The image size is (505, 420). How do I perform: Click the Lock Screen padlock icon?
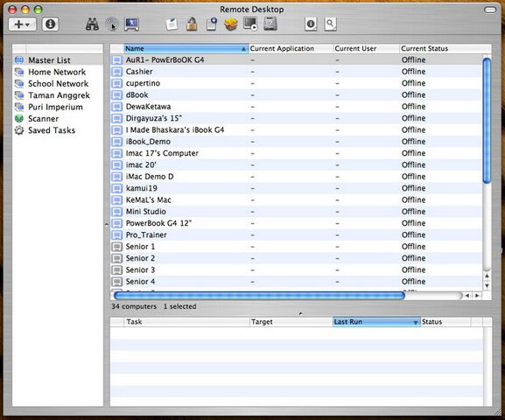[192, 24]
